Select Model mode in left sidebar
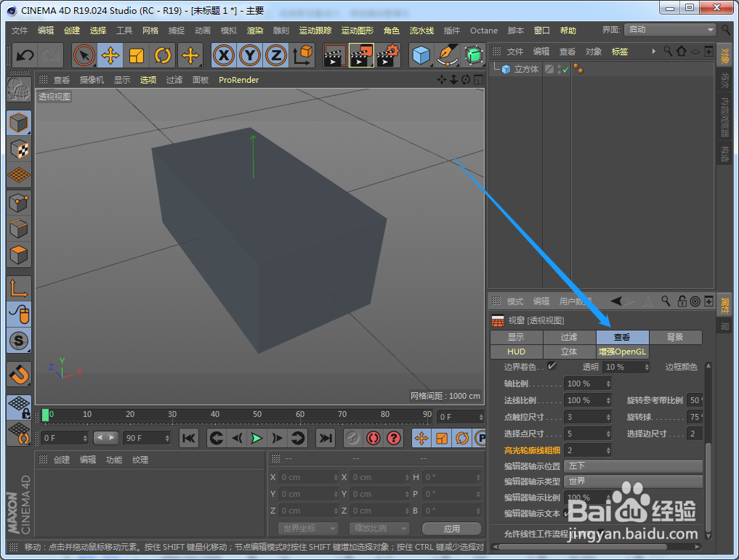 (19, 123)
